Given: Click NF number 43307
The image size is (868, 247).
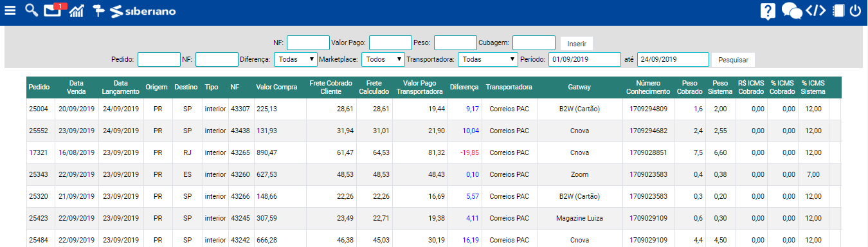Looking at the screenshot, I should (x=240, y=109).
